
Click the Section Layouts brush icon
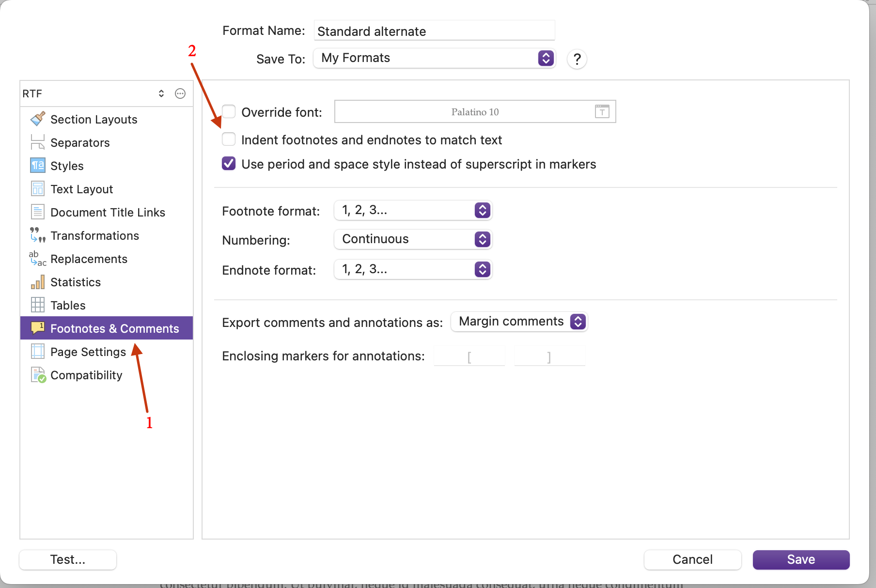(38, 119)
